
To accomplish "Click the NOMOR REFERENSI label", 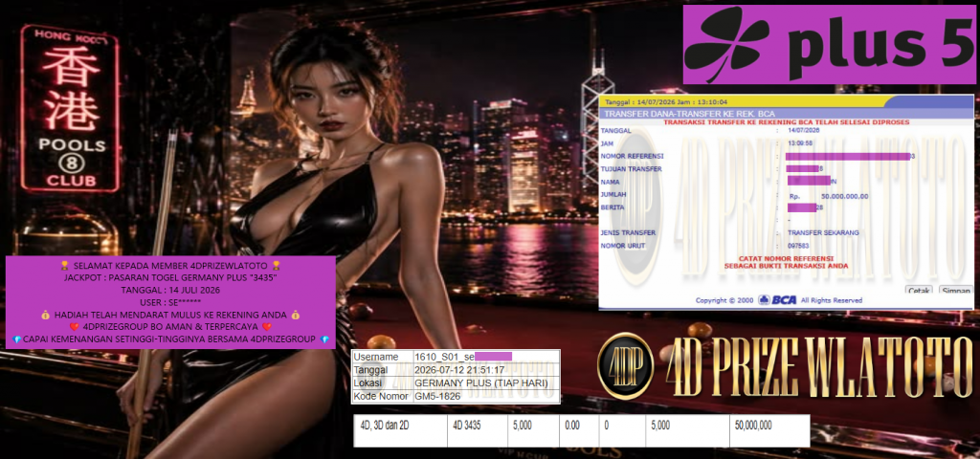I will click(x=632, y=156).
